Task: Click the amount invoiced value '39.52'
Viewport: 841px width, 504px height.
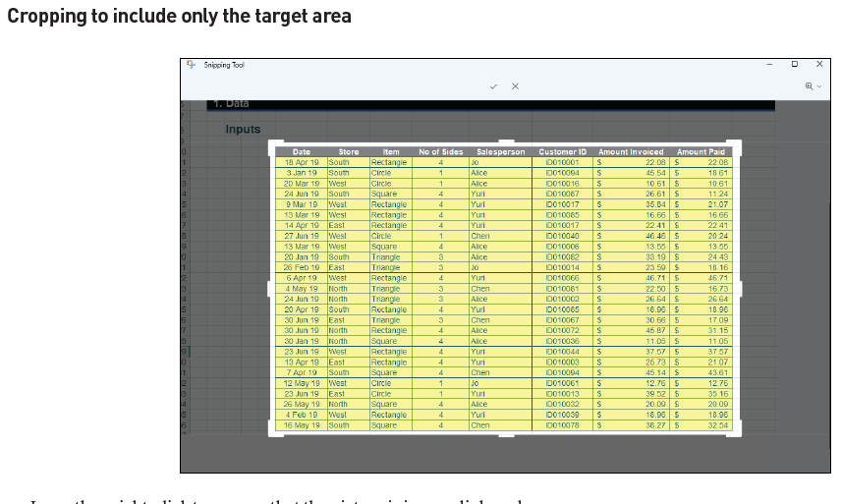Action: 655,394
